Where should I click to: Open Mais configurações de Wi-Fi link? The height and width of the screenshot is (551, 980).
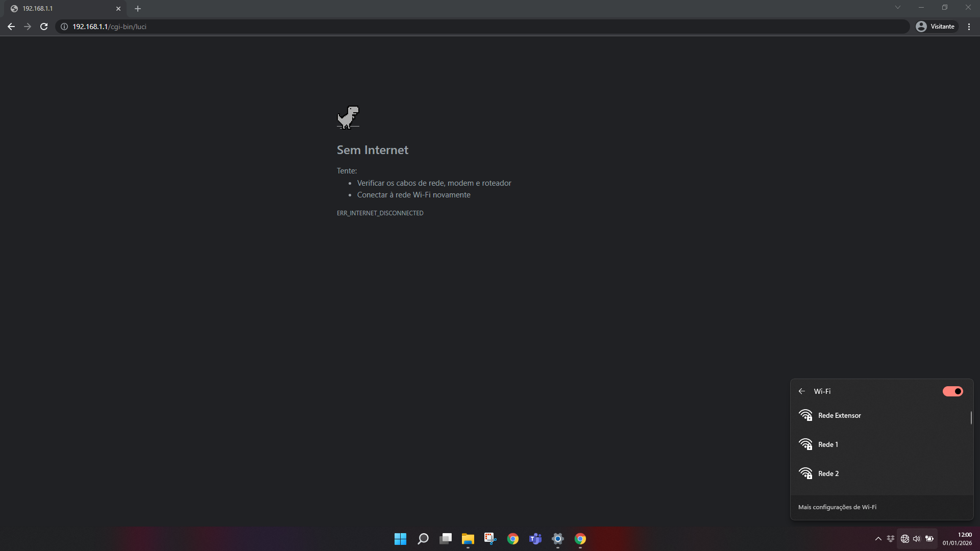point(837,507)
